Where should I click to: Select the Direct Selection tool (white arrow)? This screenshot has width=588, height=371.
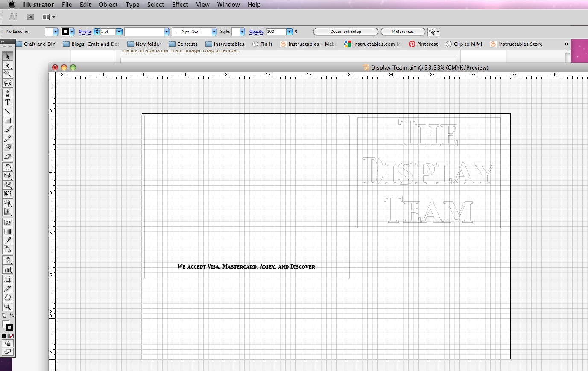(x=7, y=65)
